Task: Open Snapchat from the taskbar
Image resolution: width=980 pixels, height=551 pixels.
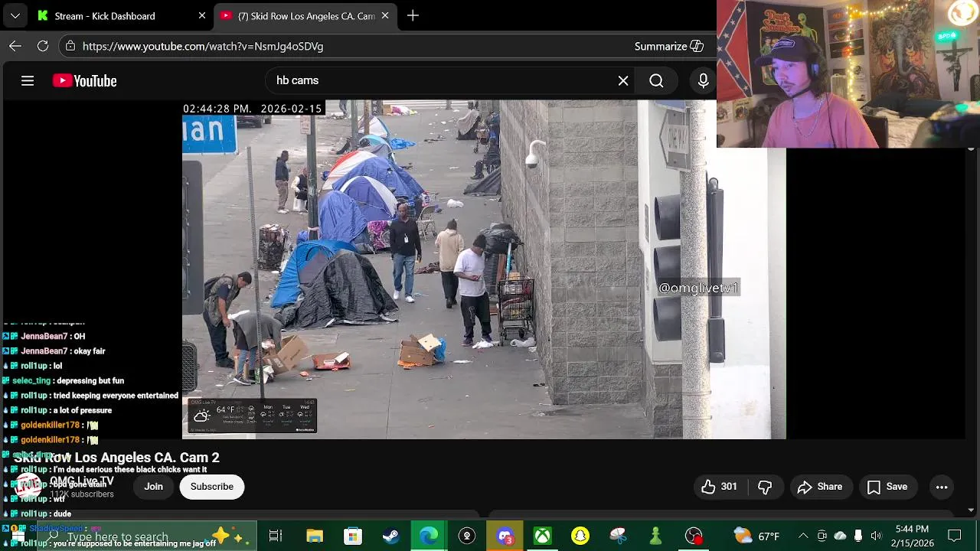Action: (580, 536)
